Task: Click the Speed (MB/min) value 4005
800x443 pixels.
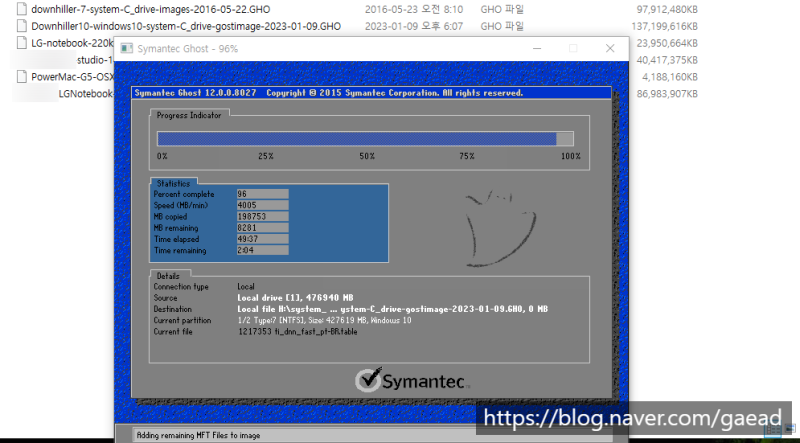Action: pos(263,205)
